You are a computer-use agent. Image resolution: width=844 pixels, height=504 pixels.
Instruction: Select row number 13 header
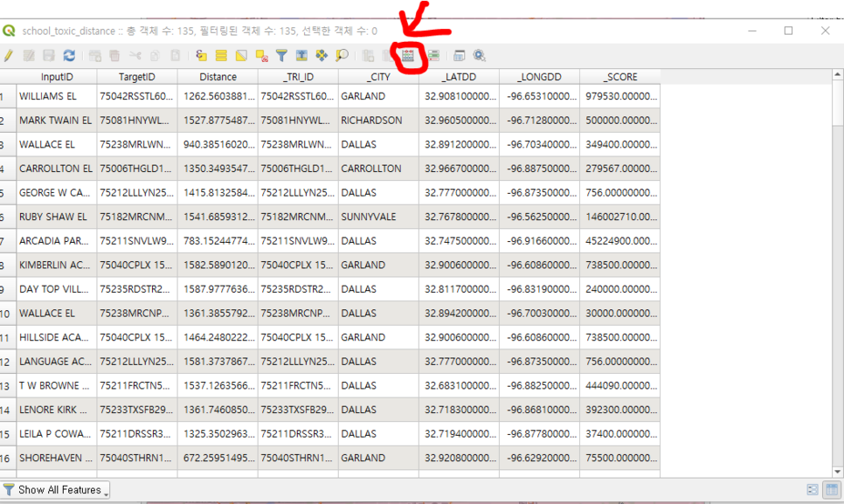[x=8, y=386]
